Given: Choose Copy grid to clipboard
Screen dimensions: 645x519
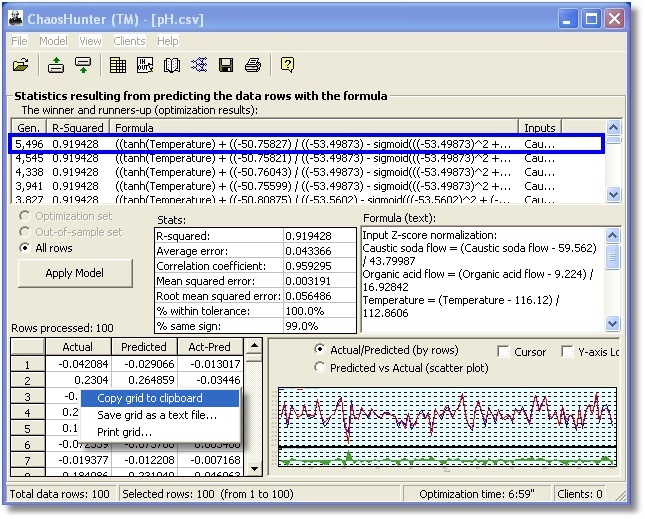Looking at the screenshot, I should point(160,398).
